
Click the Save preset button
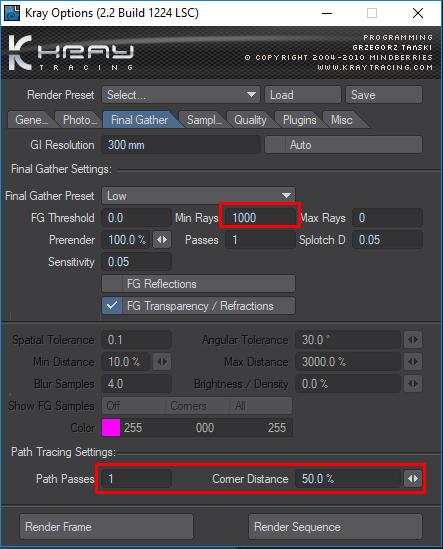coord(384,95)
